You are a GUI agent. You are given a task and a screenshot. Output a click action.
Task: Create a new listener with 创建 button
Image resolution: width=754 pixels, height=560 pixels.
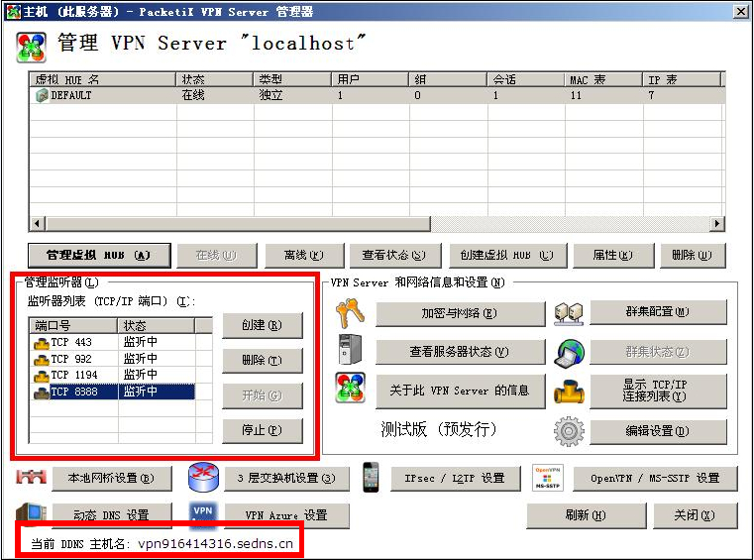tap(263, 326)
